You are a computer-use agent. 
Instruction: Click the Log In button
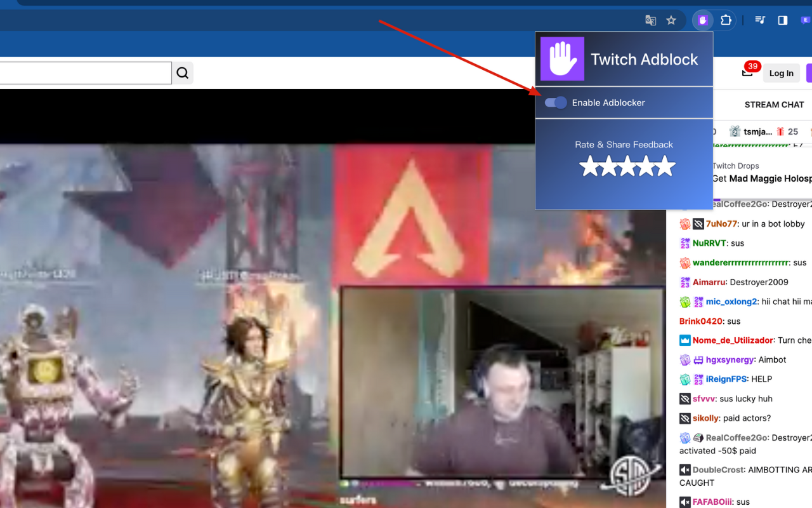pos(781,73)
